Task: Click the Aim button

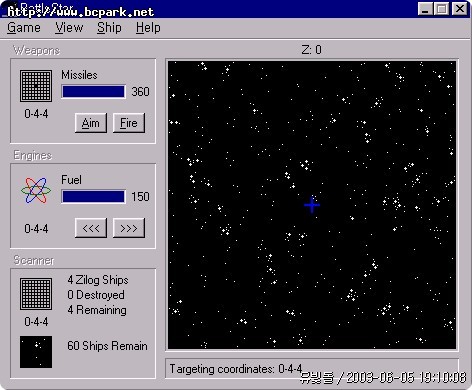Action: coord(91,123)
